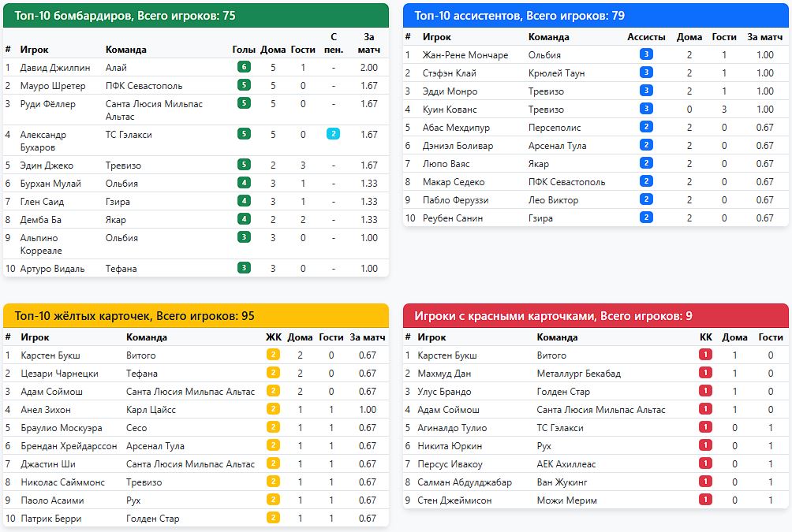Select the Топ-10 бомбардиров green header
Viewport: 792px width, 532px height.
tap(196, 16)
